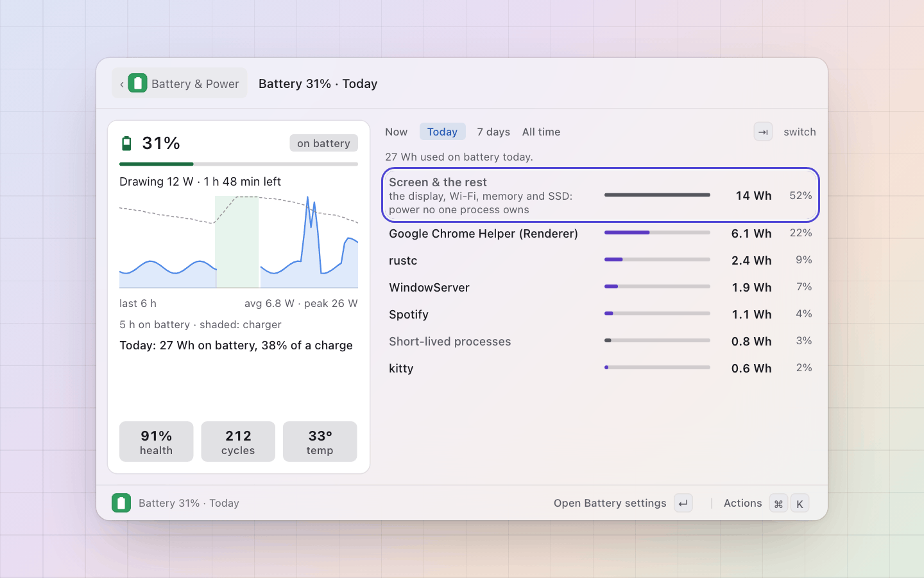Click the green battery icon in the footer

point(121,503)
